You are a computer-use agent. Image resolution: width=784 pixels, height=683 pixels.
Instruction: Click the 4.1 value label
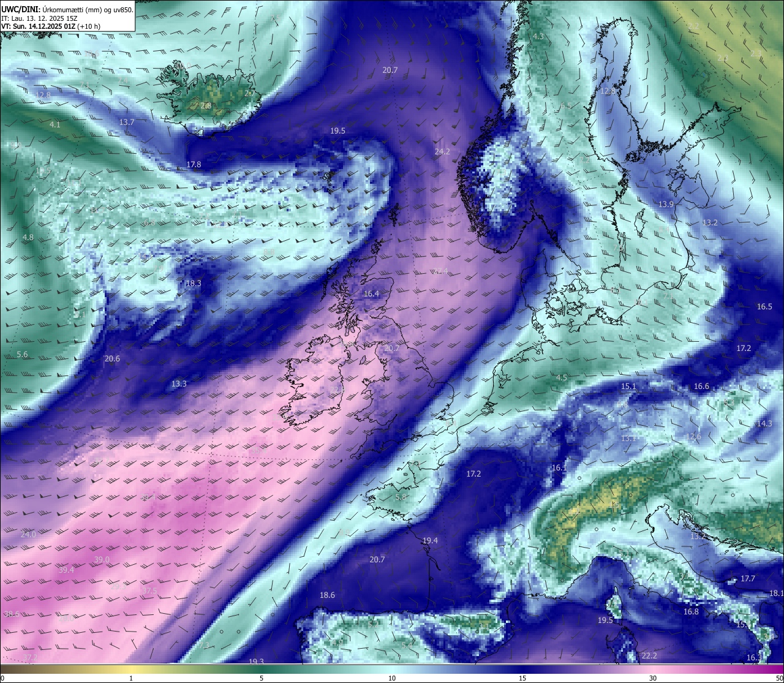pyautogui.click(x=55, y=124)
